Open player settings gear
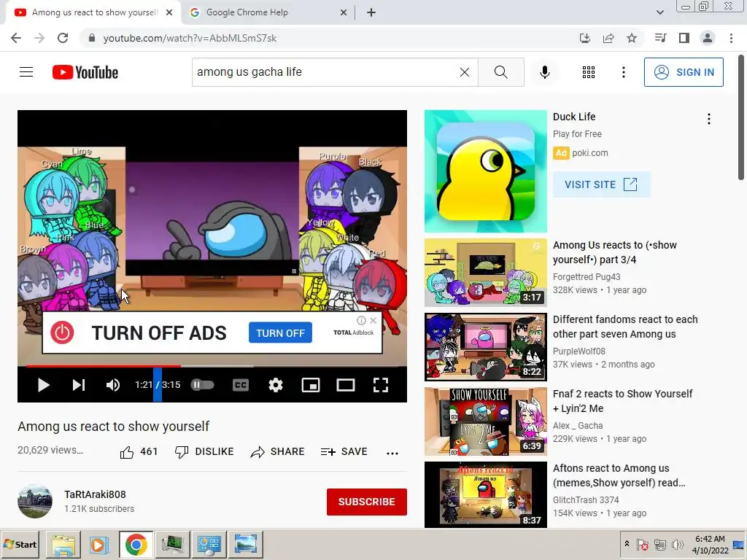This screenshot has height=560, width=747. coord(275,385)
